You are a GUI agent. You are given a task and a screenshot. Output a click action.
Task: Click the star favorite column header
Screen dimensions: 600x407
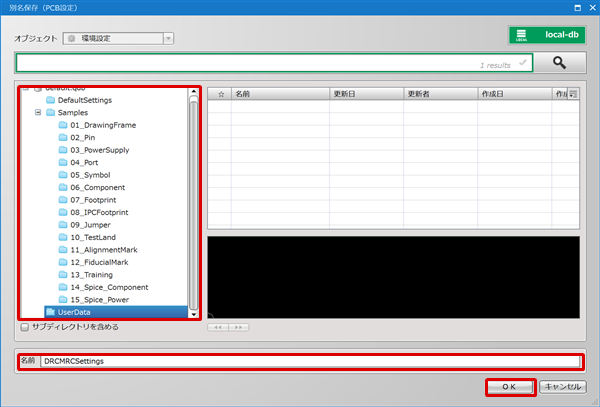(220, 94)
